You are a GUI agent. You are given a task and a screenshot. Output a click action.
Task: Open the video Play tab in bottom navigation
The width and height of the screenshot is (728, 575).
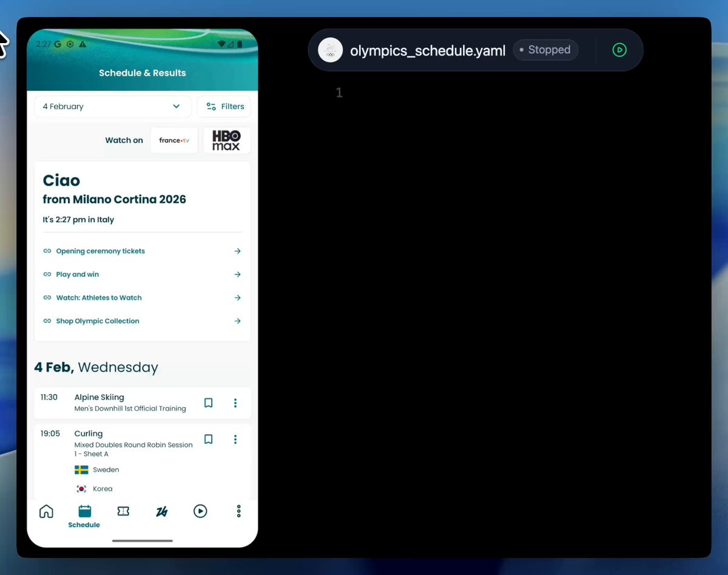click(200, 511)
